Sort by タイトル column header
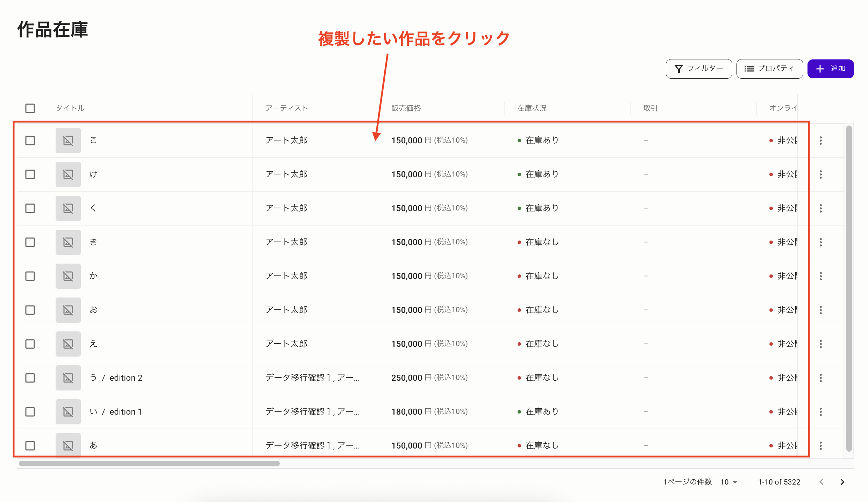This screenshot has height=502, width=868. 70,108
